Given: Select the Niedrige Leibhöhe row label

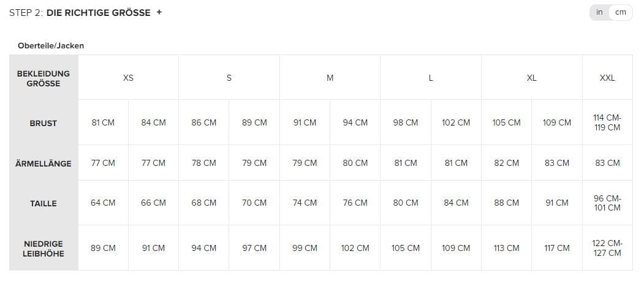Looking at the screenshot, I should tap(44, 249).
